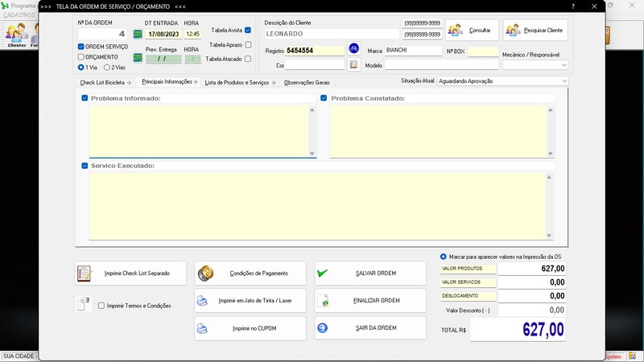644x362 pixels.
Task: Check the ORDEM SERVIÇO checkbox
Action: [x=81, y=47]
